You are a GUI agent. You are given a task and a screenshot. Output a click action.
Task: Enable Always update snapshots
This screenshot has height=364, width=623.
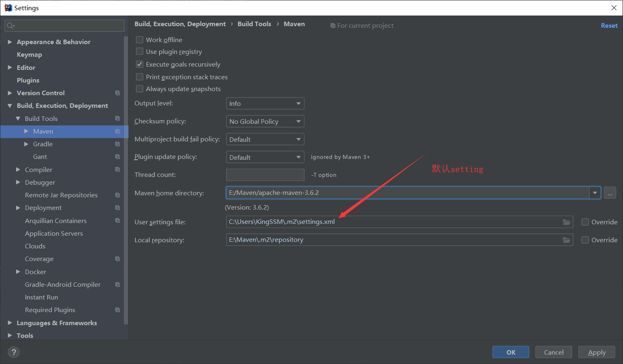(x=139, y=89)
